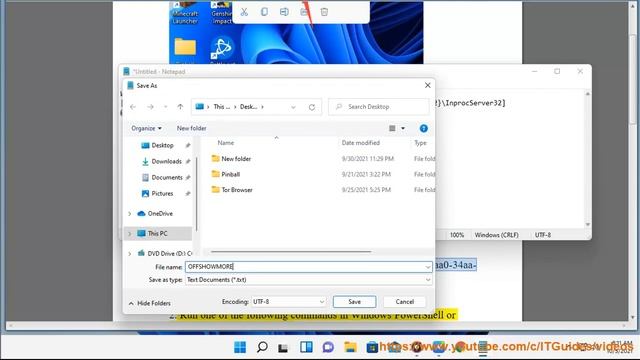Image resolution: width=640 pixels, height=360 pixels.
Task: Click date 9/30/2021 11:29 PM of New folder
Action: click(x=368, y=159)
